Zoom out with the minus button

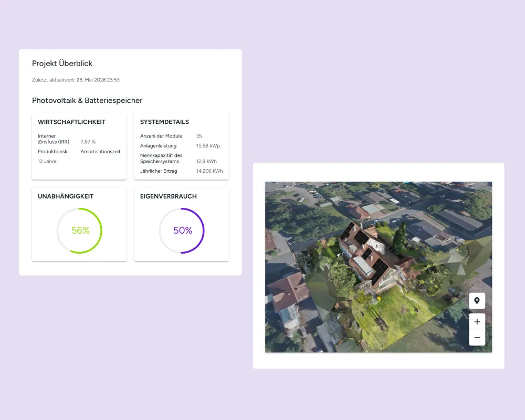477,338
